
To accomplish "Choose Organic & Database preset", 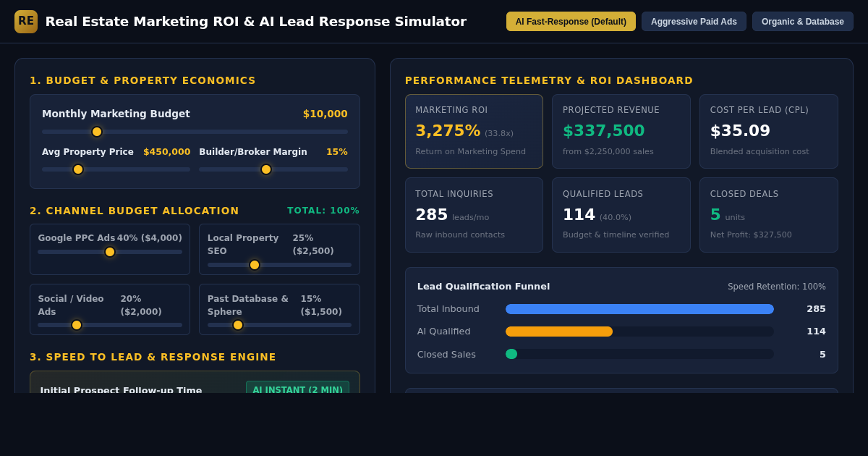I will (803, 22).
